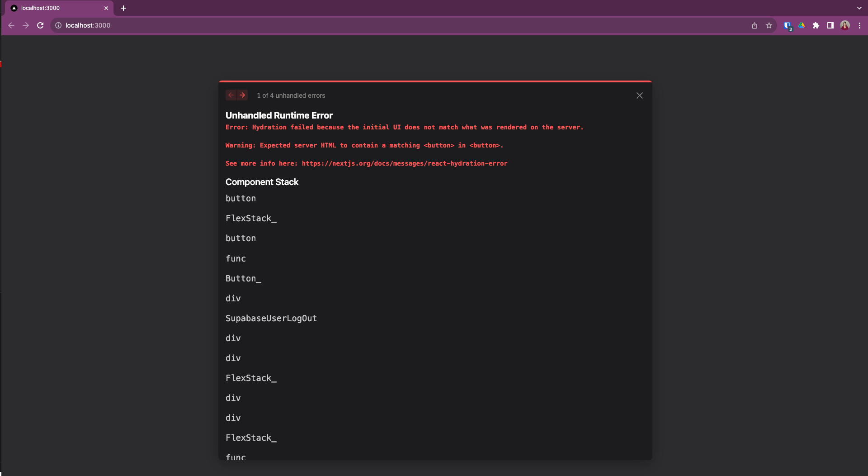Click the browser forward arrow
The height and width of the screenshot is (476, 868).
click(26, 25)
